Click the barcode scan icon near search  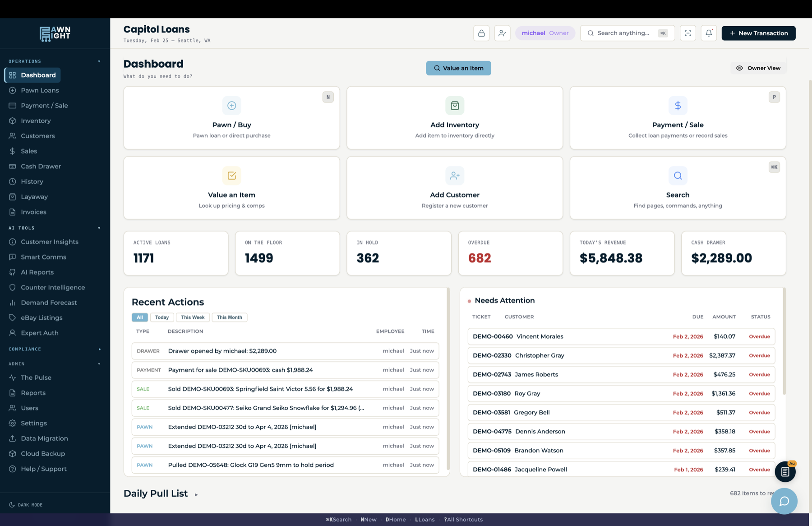[x=687, y=33]
